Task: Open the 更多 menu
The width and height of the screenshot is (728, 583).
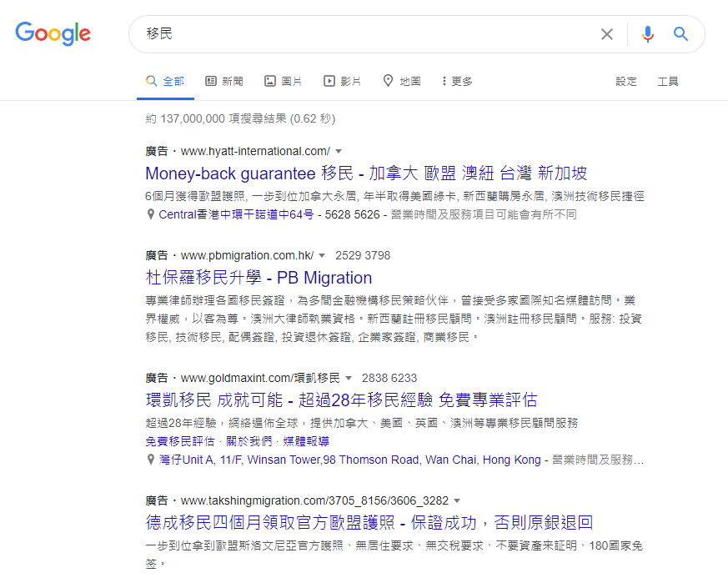Action: 457,81
